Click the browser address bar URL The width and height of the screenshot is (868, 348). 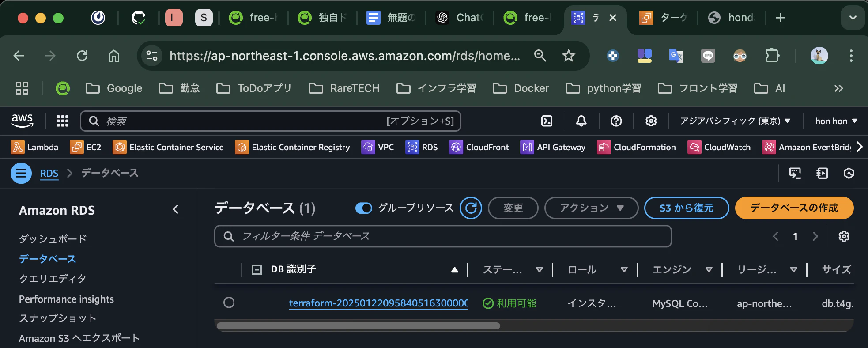(344, 56)
